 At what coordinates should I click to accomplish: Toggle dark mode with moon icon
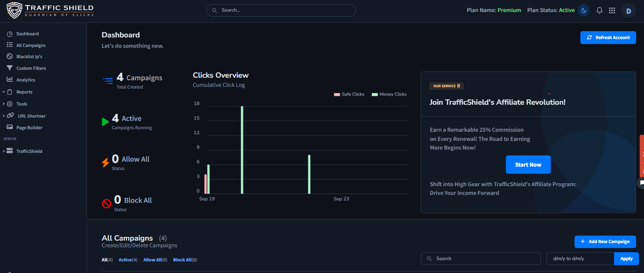[x=584, y=10]
